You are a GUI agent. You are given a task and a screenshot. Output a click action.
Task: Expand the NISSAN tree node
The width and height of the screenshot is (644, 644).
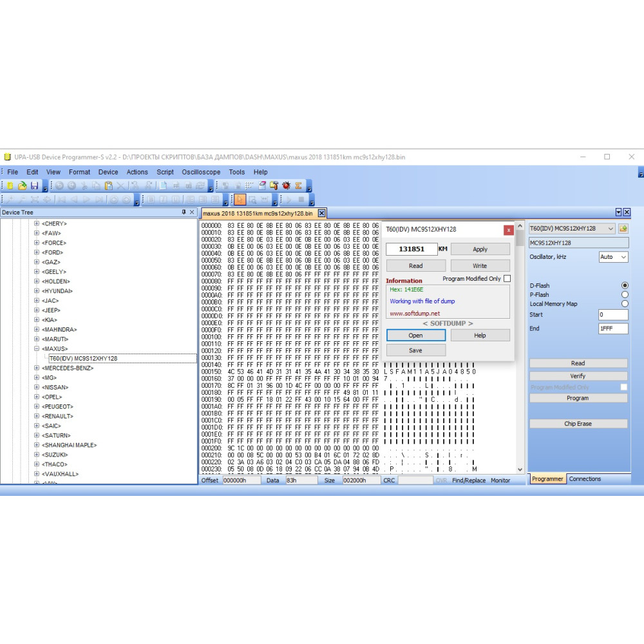click(x=37, y=387)
